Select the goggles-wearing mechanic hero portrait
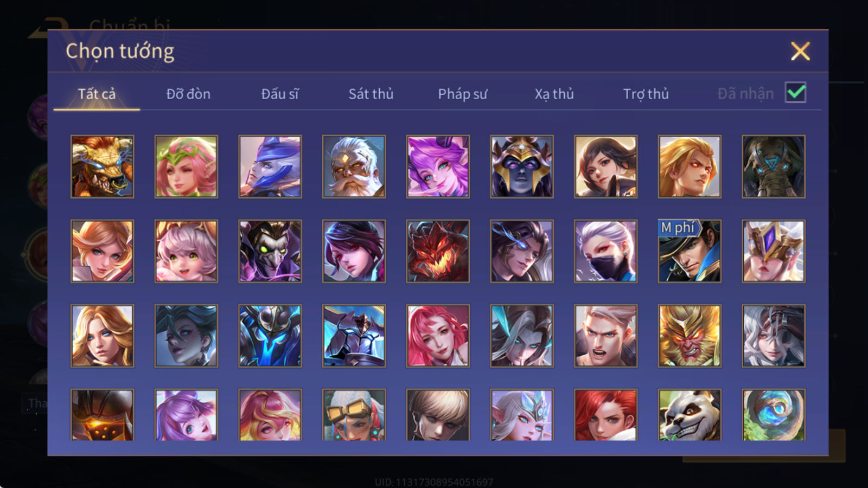 point(354,414)
